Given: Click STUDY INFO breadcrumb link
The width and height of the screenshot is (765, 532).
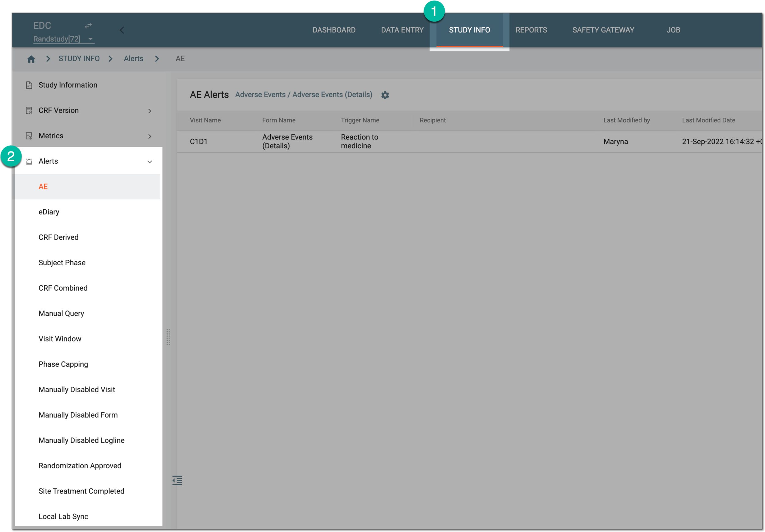Looking at the screenshot, I should point(79,59).
